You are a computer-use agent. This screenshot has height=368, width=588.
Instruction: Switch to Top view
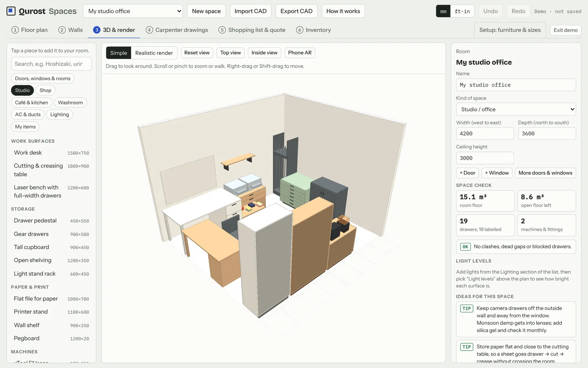(231, 53)
